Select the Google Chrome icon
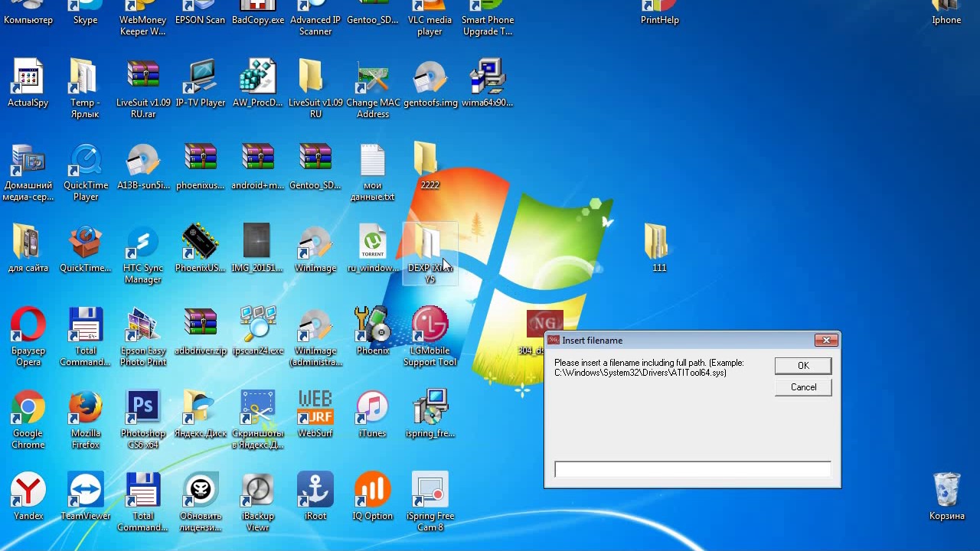Image resolution: width=980 pixels, height=551 pixels. [28, 419]
